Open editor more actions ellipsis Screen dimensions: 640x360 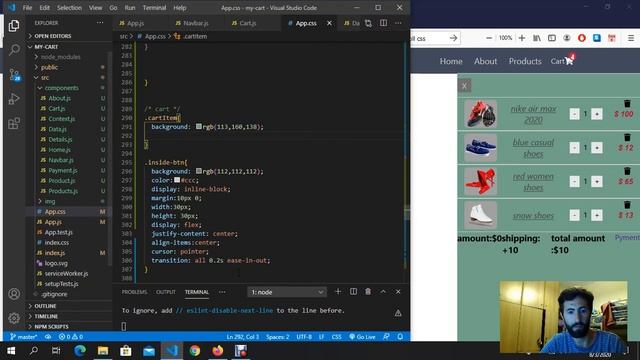(x=398, y=23)
